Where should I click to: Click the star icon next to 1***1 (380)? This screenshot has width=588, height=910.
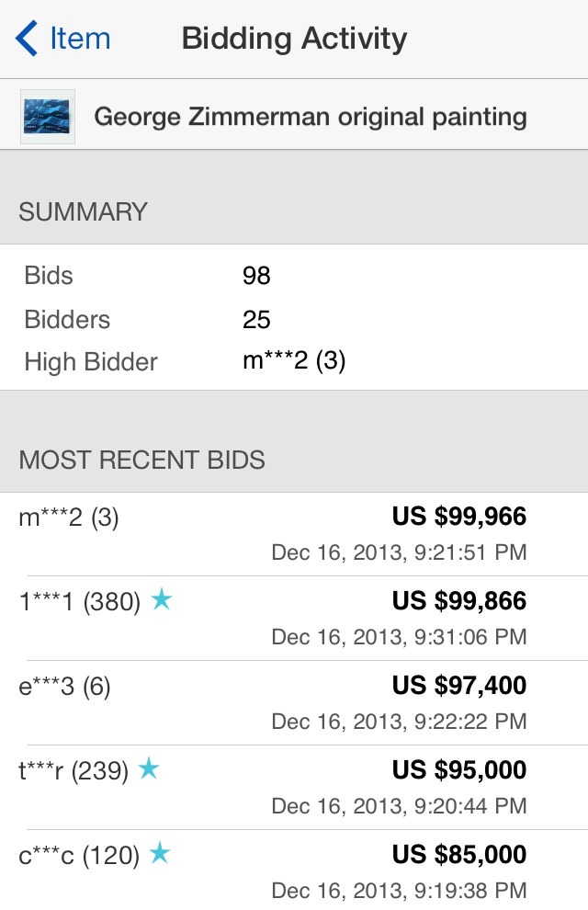tap(162, 599)
